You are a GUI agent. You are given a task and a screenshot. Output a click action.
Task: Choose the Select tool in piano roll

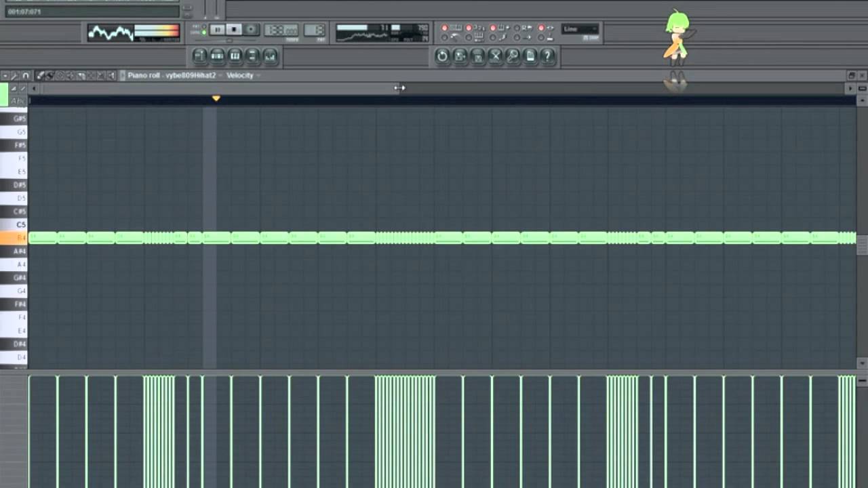click(x=90, y=75)
